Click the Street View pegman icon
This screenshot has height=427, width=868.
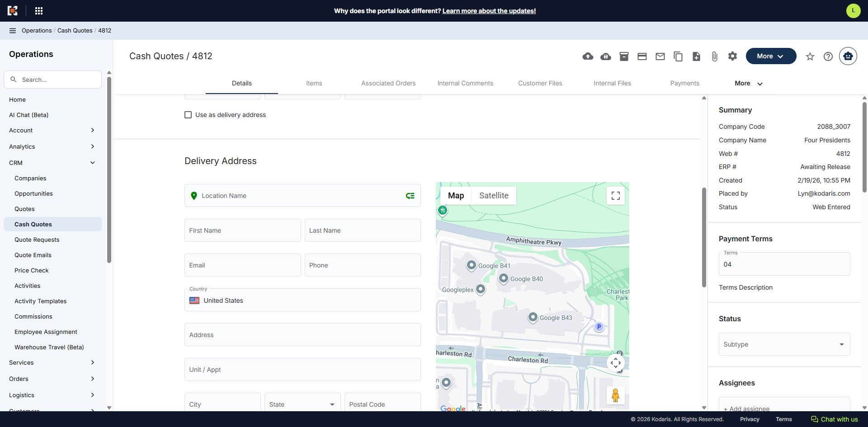pos(615,395)
